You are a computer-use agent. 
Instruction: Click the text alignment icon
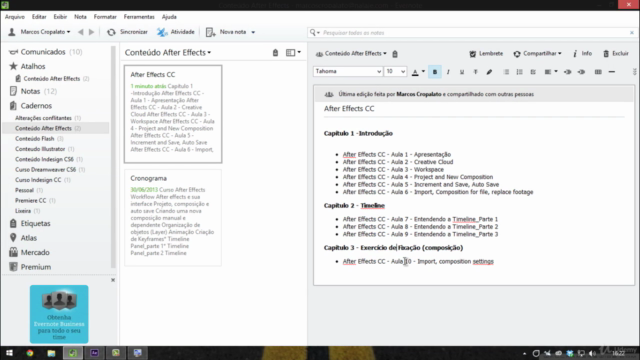[548, 72]
